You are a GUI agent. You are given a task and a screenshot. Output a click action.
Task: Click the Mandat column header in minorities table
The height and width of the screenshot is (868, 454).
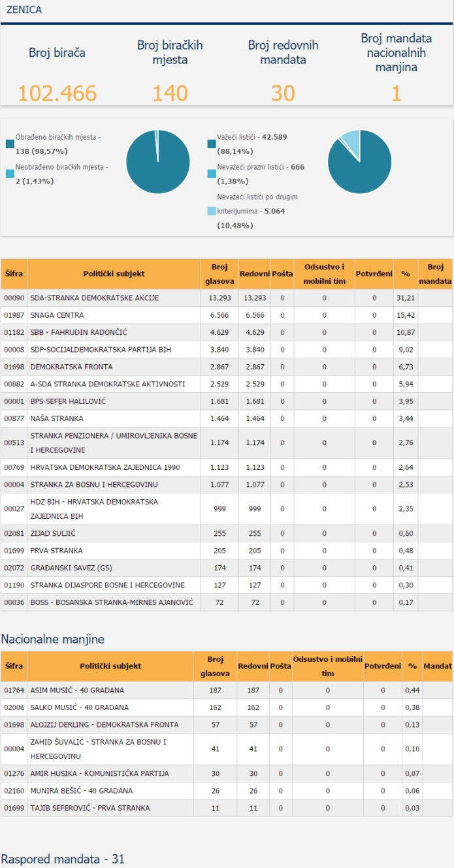point(438,666)
